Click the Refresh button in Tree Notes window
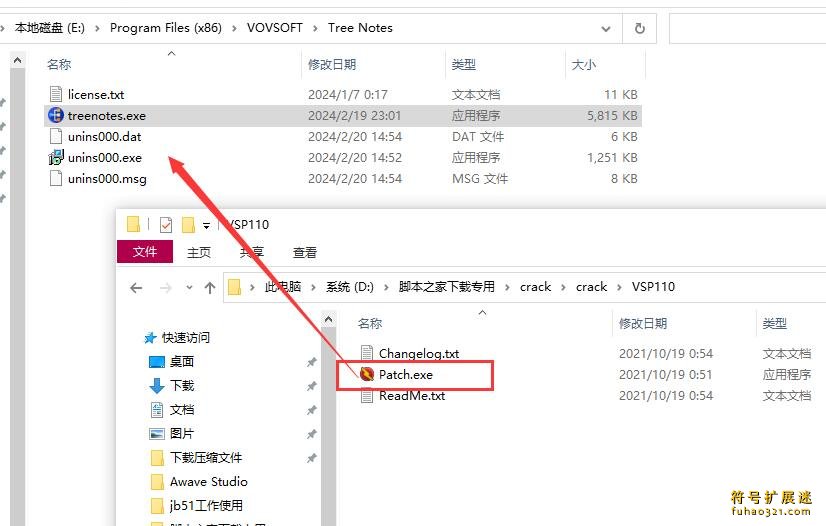This screenshot has height=526, width=826. click(640, 28)
